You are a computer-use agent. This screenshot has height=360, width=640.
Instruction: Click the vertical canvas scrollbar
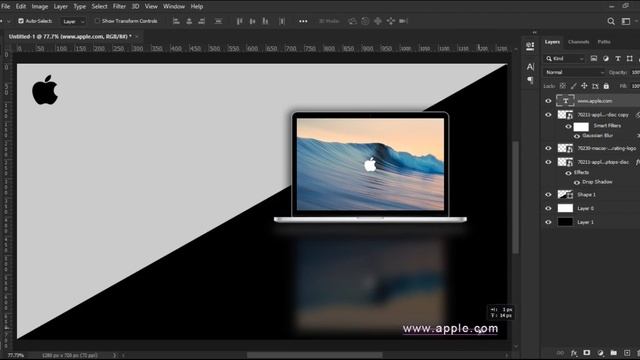click(x=516, y=197)
